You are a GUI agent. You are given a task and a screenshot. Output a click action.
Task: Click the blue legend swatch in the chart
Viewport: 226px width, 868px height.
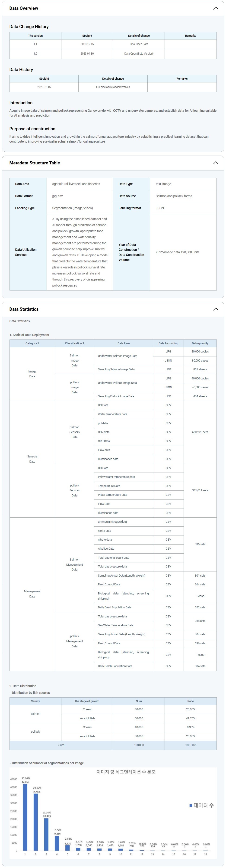191,805
